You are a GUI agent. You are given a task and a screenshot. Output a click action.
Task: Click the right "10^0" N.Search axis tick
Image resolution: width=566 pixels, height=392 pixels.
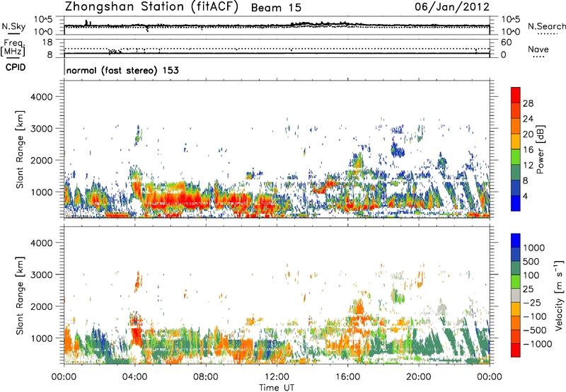click(x=510, y=32)
